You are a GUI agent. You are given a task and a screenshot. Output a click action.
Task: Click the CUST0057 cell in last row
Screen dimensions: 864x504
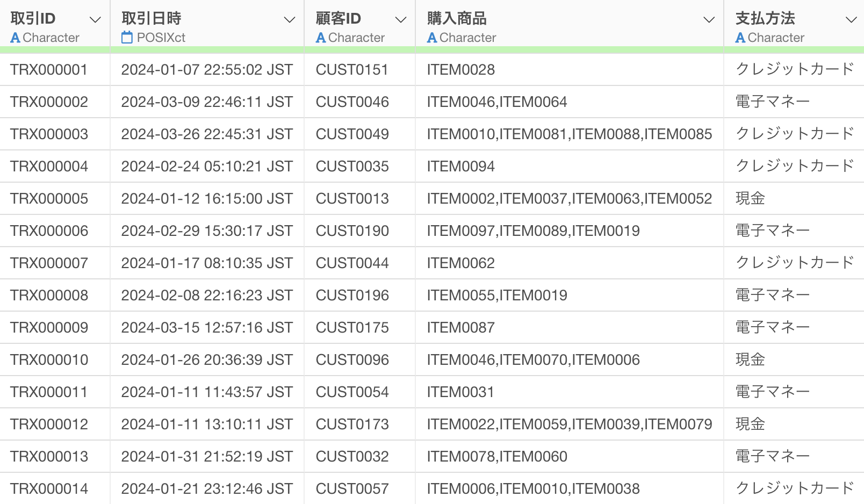tap(352, 489)
